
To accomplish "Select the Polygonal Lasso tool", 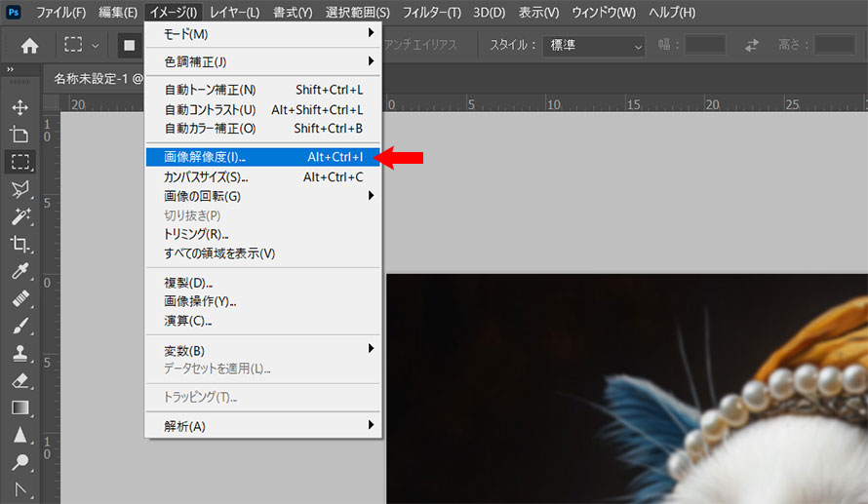I will (x=20, y=189).
